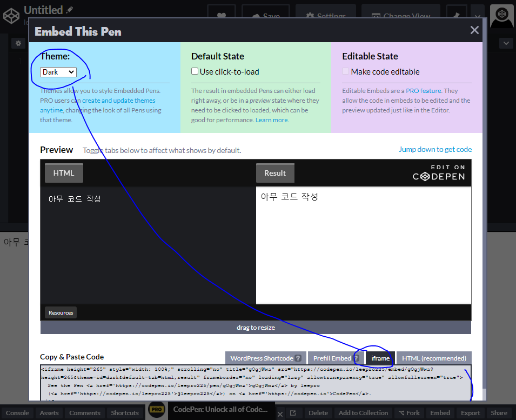Click inside the iframe code textarea
516x420 pixels.
(x=256, y=383)
